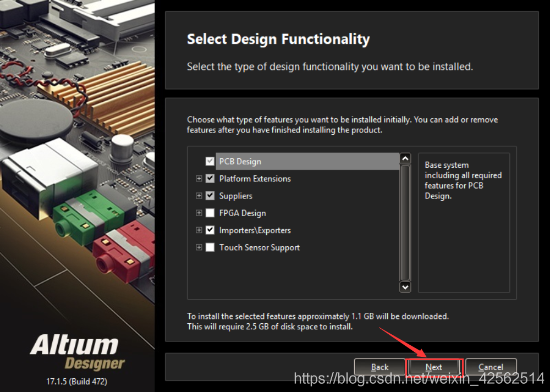This screenshot has height=392, width=550.
Task: Click the scroll up arrow in feature list
Action: (x=405, y=158)
